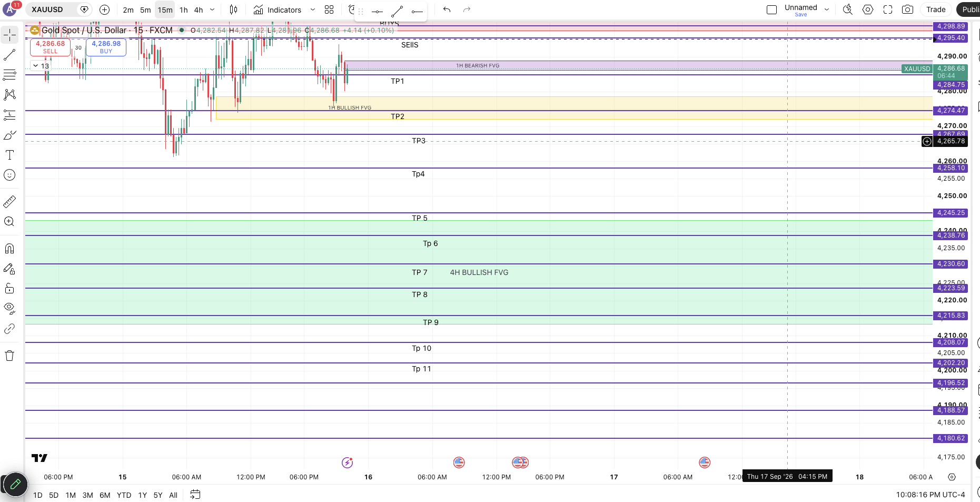The height and width of the screenshot is (502, 980).
Task: Select the YTD date range
Action: (124, 495)
